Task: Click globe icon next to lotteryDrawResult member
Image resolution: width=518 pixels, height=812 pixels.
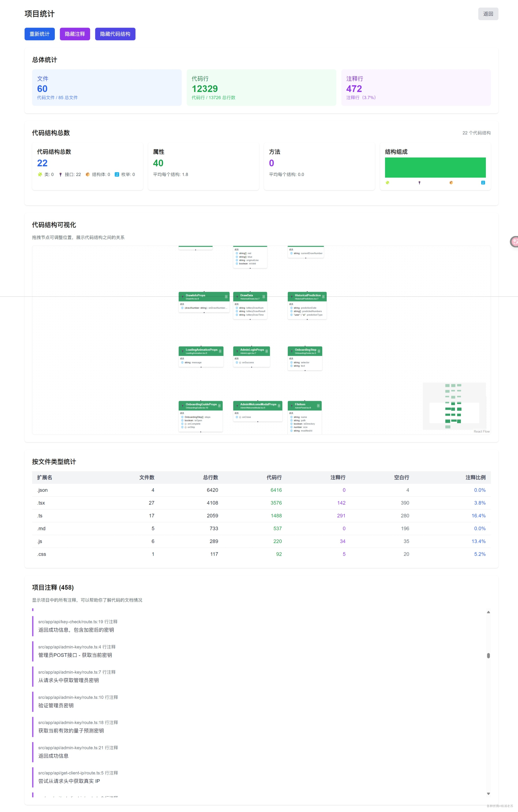Action: [237, 311]
